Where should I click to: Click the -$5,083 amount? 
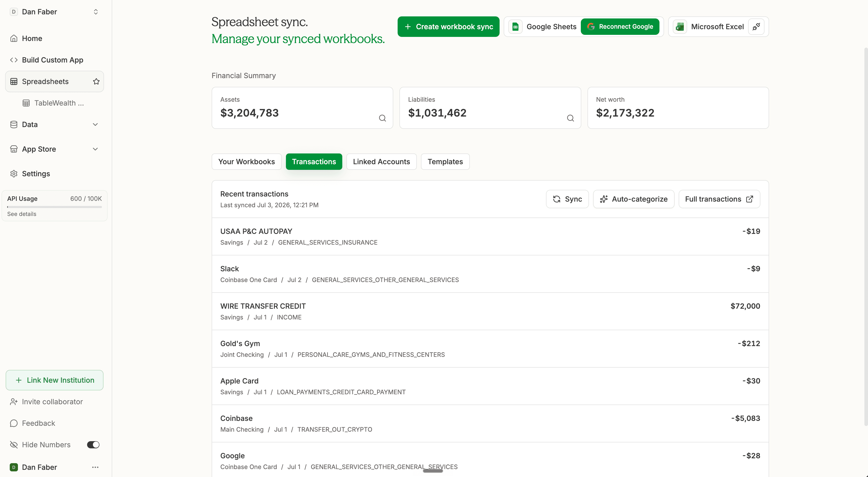(x=745, y=418)
